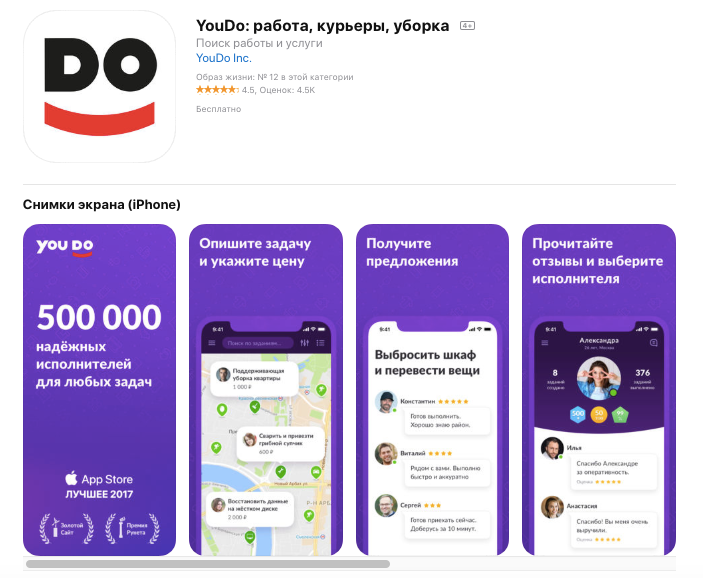Open the Прочитайте отзывы screenshot
This screenshot has width=703, height=578.
(x=599, y=390)
